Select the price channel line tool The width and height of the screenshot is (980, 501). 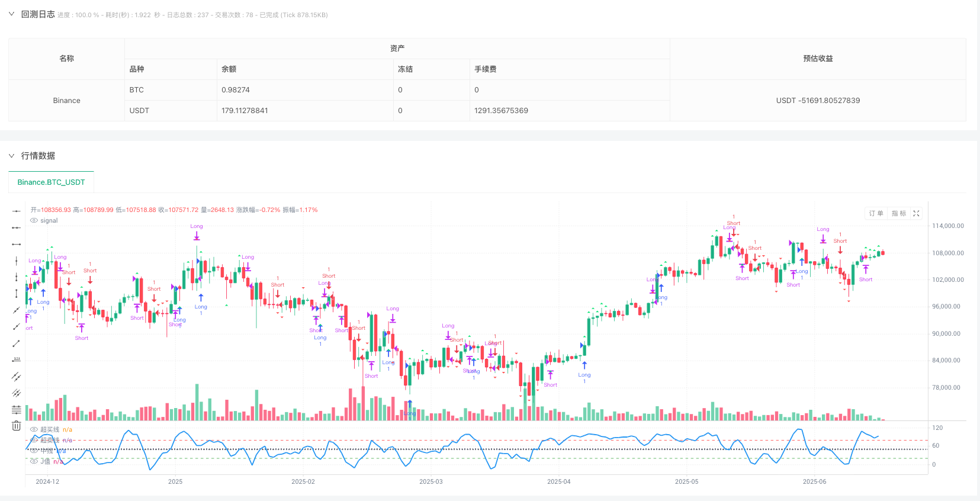point(16,377)
